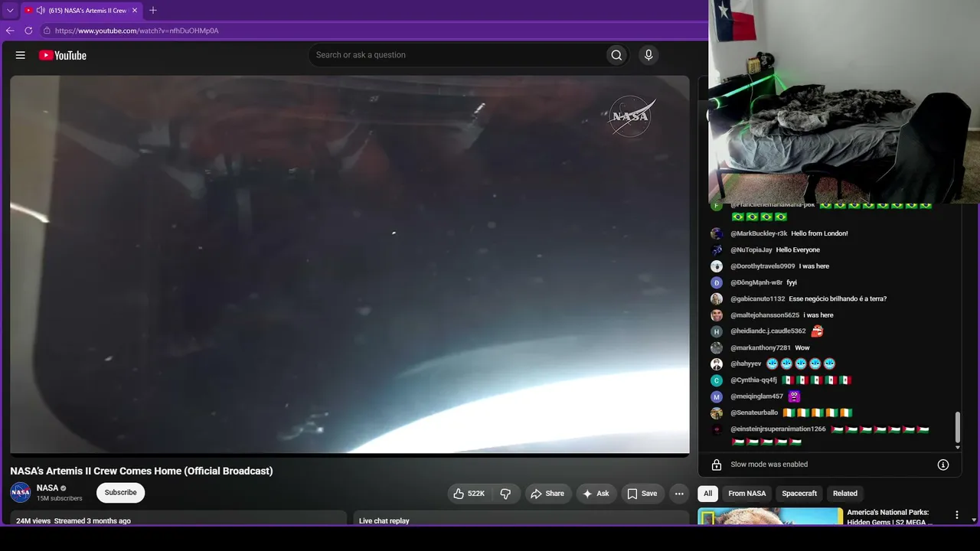Click the @Senateurballo username in chat
The height and width of the screenshot is (551, 980).
[754, 413]
